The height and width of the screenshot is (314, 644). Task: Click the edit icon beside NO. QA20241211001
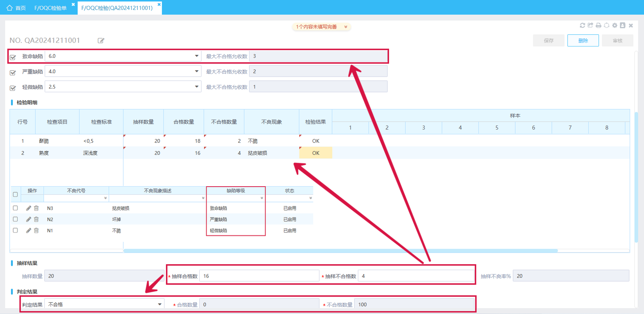tap(101, 41)
